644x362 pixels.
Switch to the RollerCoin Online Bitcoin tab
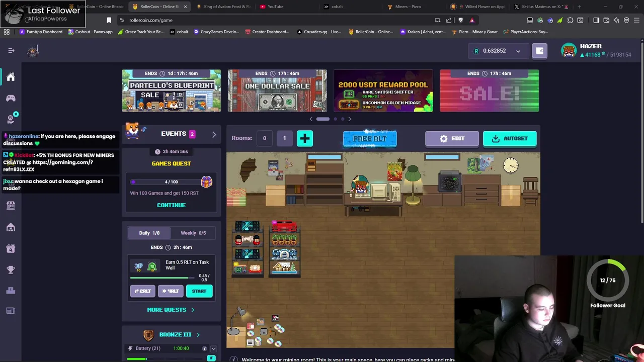(160, 7)
